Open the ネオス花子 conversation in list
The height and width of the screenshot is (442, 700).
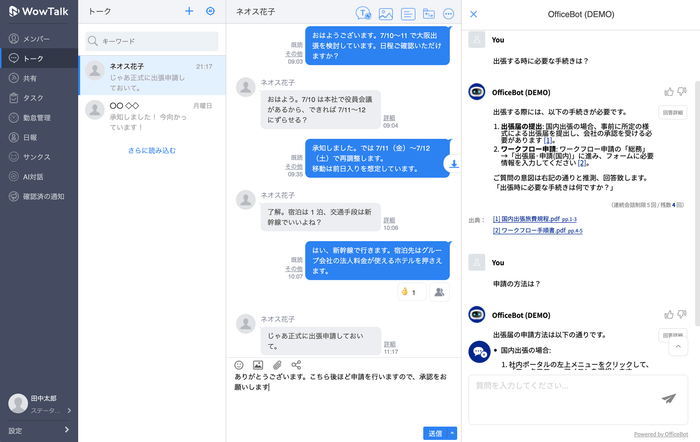coord(152,75)
